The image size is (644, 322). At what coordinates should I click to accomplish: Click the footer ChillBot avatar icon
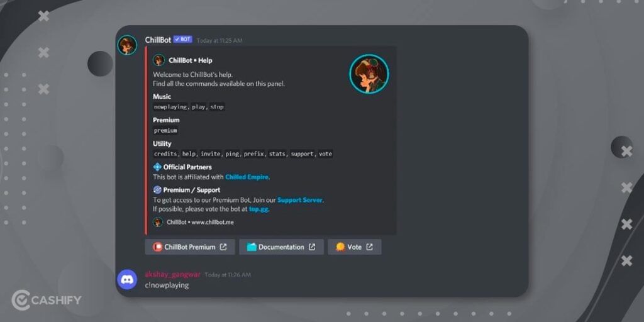pyautogui.click(x=158, y=222)
